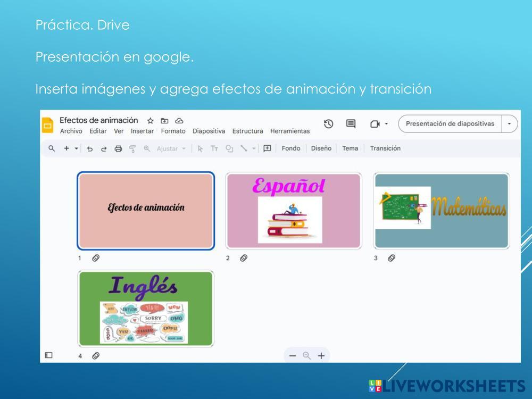Open the Diapositiva menu
The width and height of the screenshot is (532, 399).
coord(209,131)
